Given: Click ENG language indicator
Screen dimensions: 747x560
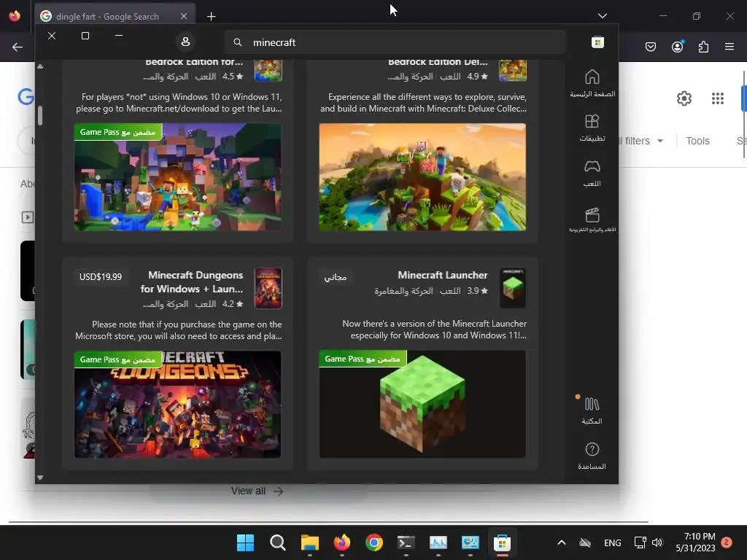Looking at the screenshot, I should point(612,542).
